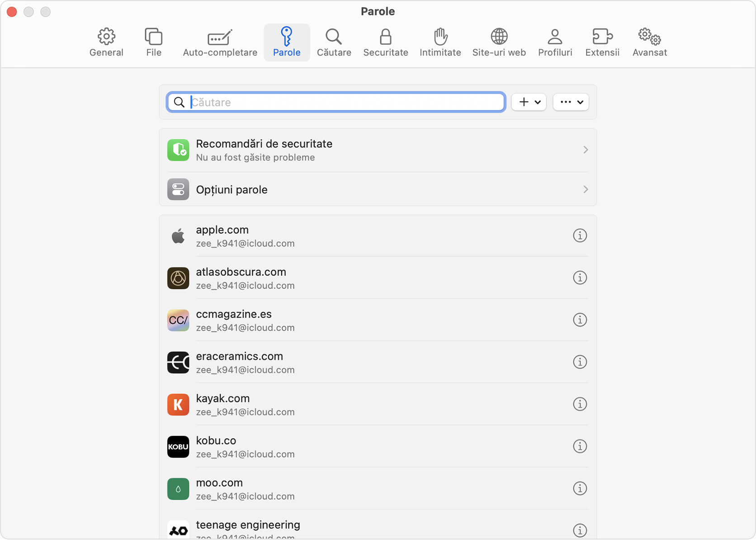Screen dimensions: 756x540
Task: Open the Site-uri web tab
Action: [x=499, y=43]
